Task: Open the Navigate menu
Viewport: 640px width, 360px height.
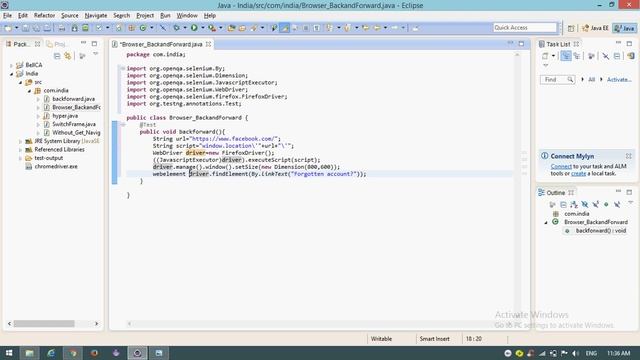Action: click(x=96, y=16)
